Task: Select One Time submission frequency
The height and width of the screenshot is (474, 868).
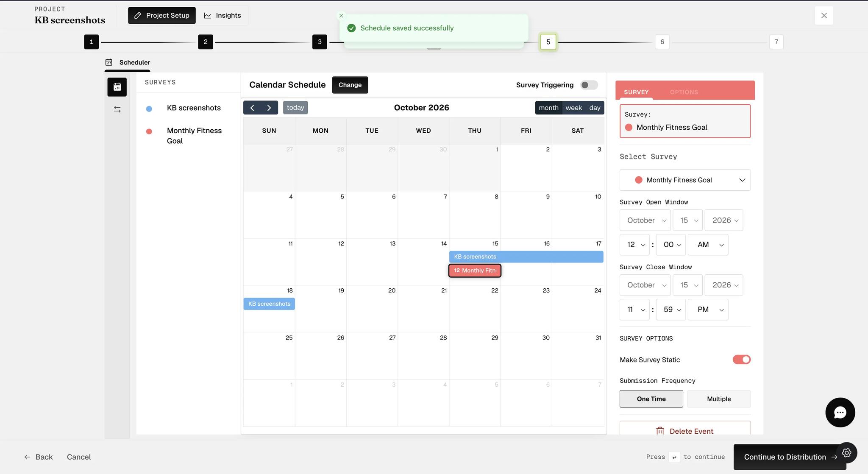Action: coord(651,399)
